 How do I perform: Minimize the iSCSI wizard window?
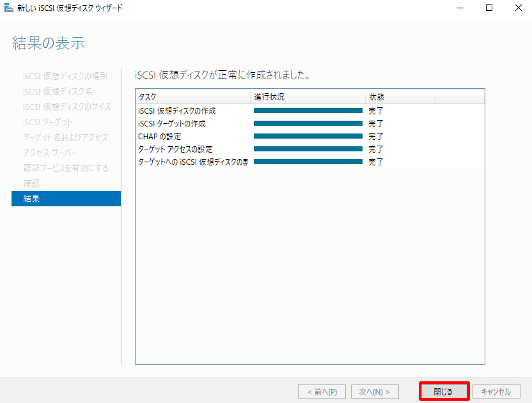(x=460, y=8)
